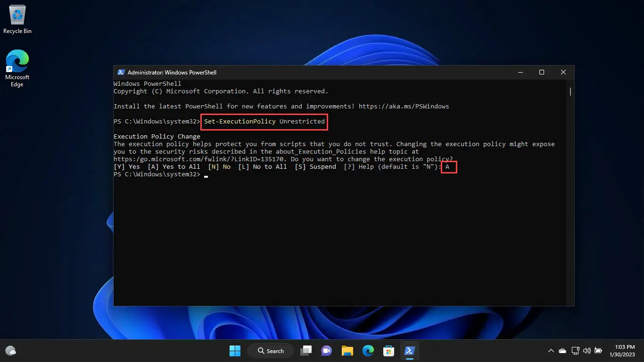Click the '[S] Suspend' option text
Image resolution: width=644 pixels, height=362 pixels.
click(315, 167)
